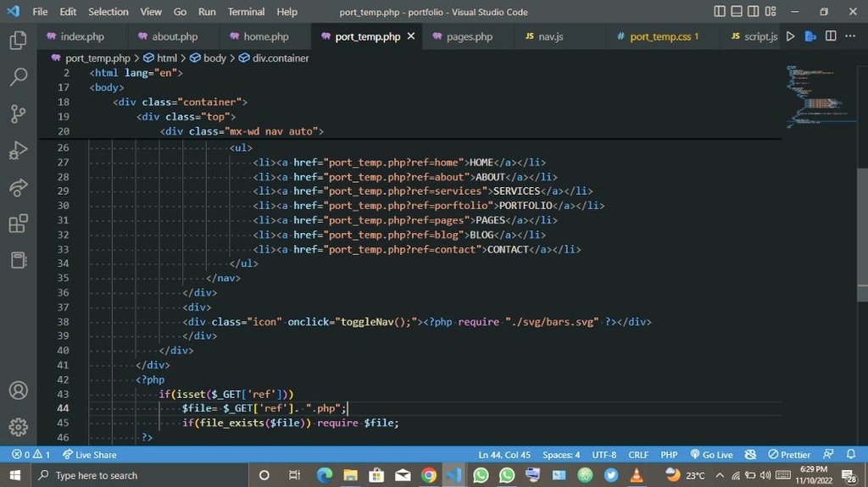
Task: Click Live Share in the status bar
Action: click(89, 454)
